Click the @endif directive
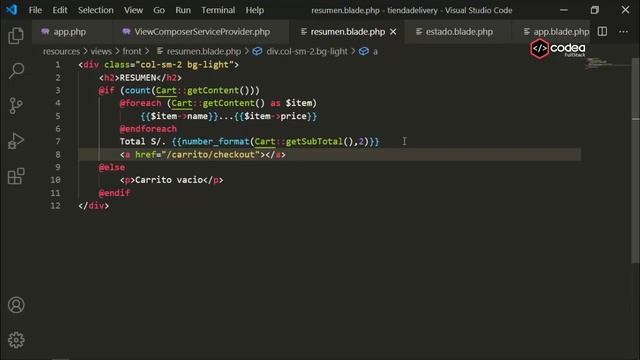The width and height of the screenshot is (640, 360). pos(114,193)
